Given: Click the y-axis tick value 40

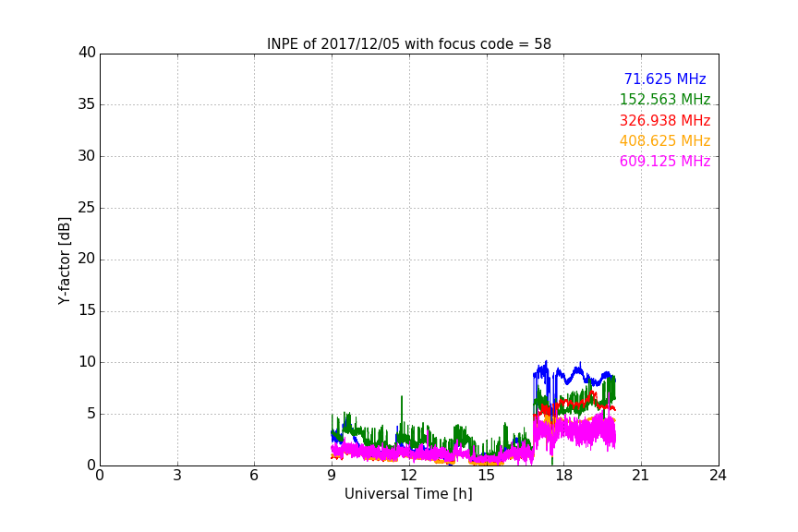Looking at the screenshot, I should point(87,53).
